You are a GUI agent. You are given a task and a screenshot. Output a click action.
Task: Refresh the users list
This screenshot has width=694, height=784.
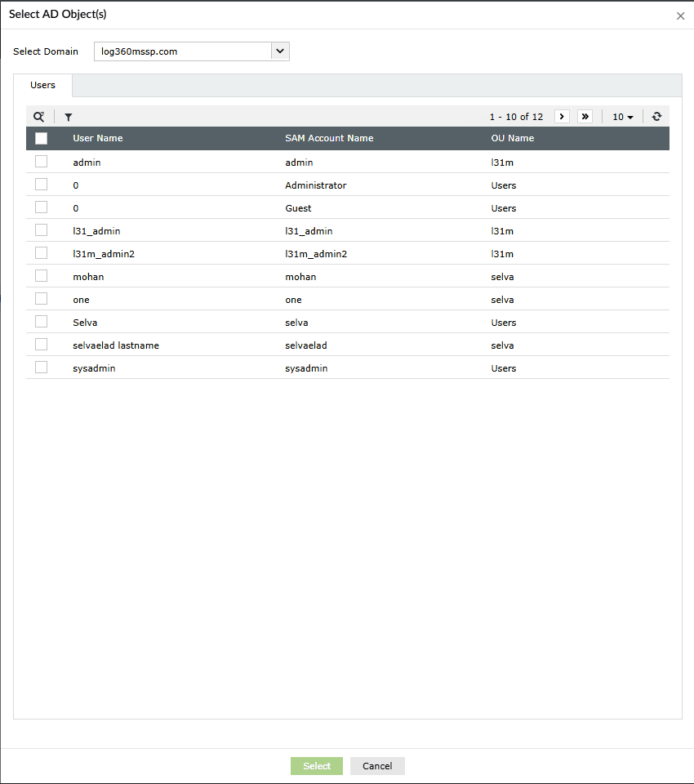pyautogui.click(x=656, y=117)
